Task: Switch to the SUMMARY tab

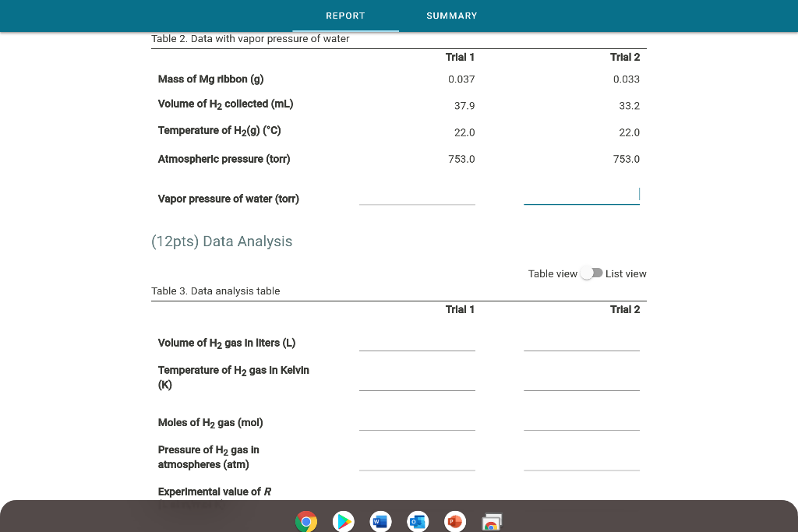Action: pos(452,16)
